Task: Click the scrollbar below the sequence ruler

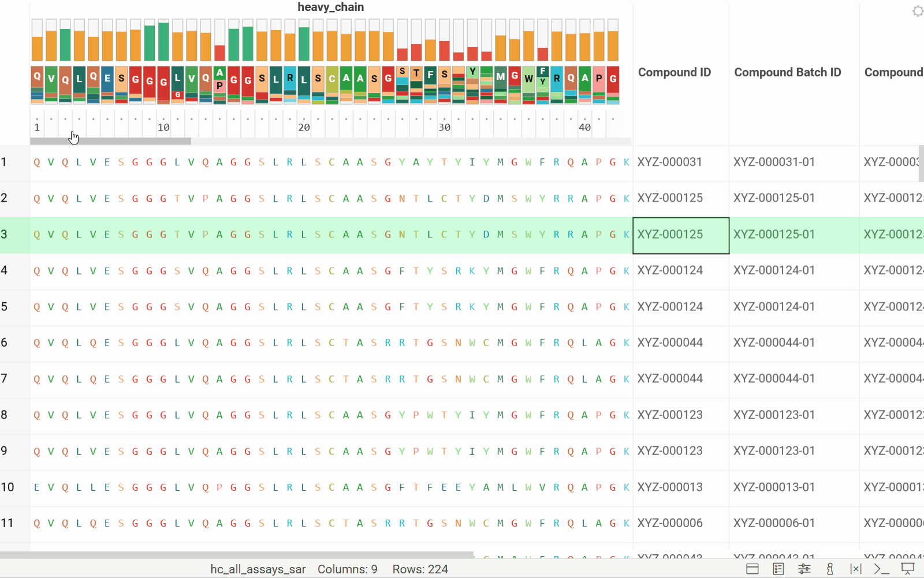Action: click(x=110, y=140)
